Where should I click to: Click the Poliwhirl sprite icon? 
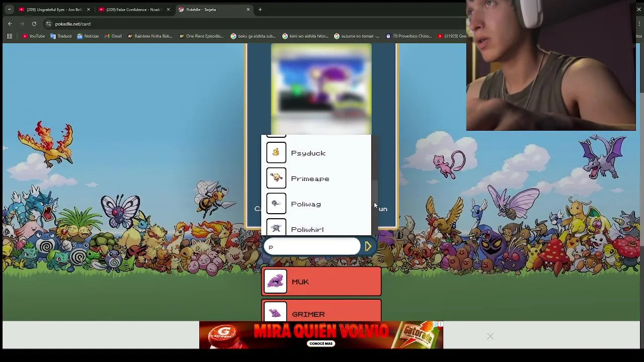click(x=276, y=228)
